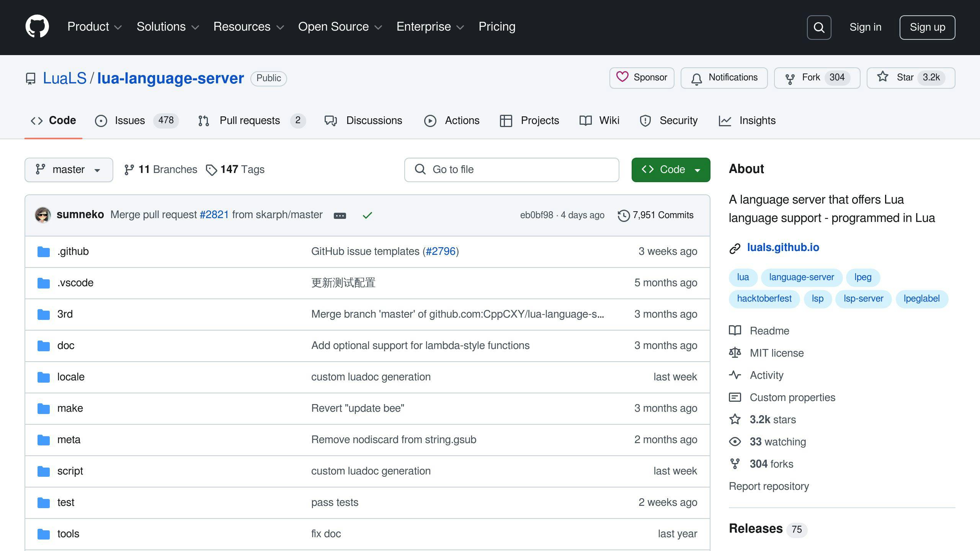Expand the Resources menu
The width and height of the screenshot is (980, 551).
(x=249, y=27)
